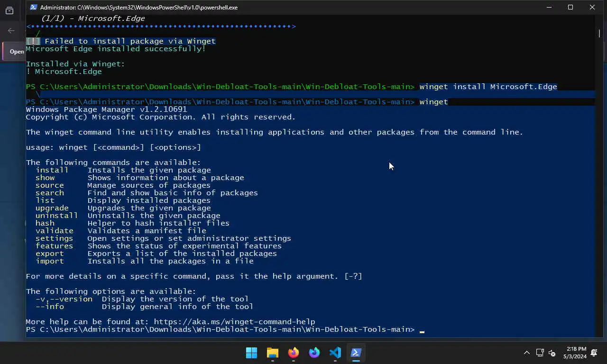607x364 pixels.
Task: Click the "Copyright (c) Microsoft Corporation" line
Action: (x=161, y=117)
